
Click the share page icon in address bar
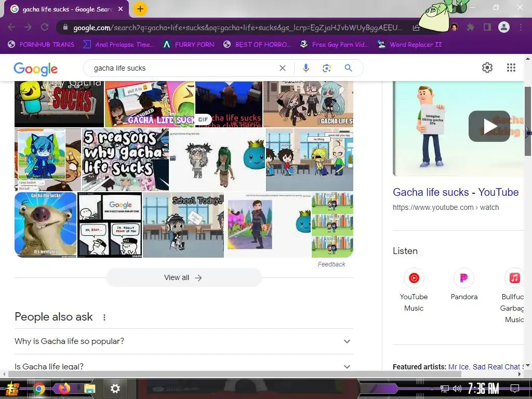click(x=416, y=28)
